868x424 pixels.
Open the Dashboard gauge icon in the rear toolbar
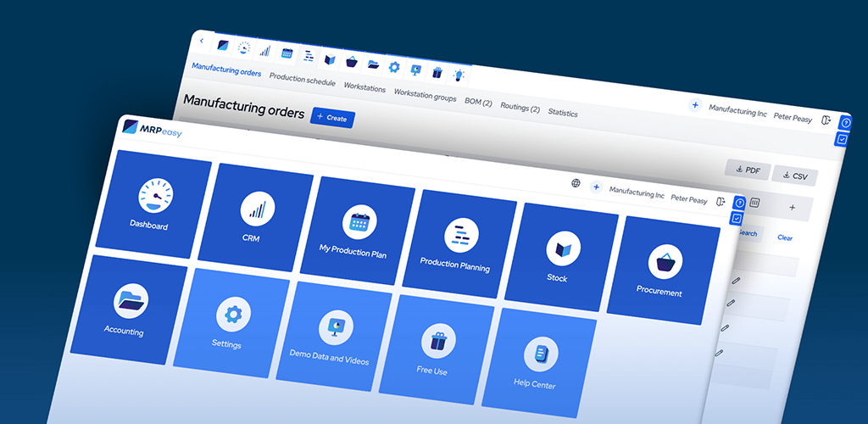[243, 48]
